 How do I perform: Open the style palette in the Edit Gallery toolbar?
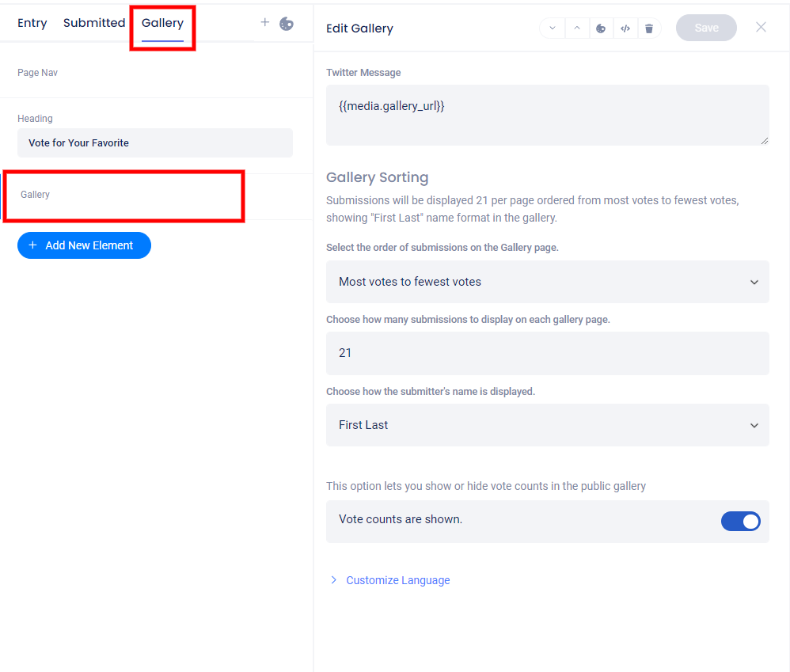(x=601, y=28)
